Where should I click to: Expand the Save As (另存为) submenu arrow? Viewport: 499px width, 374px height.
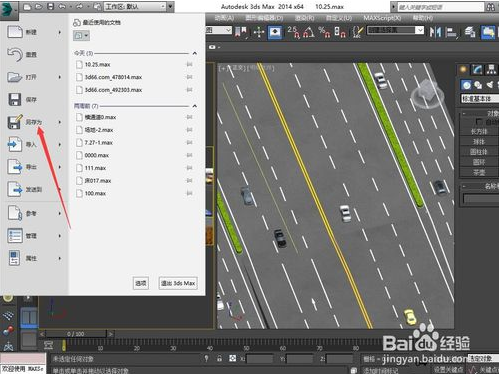pyautogui.click(x=60, y=122)
